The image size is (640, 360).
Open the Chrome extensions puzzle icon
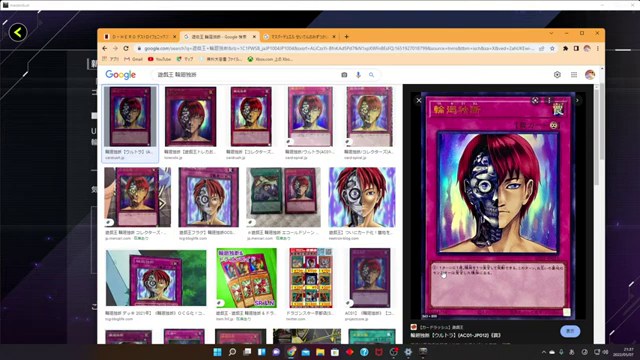[x=565, y=48]
